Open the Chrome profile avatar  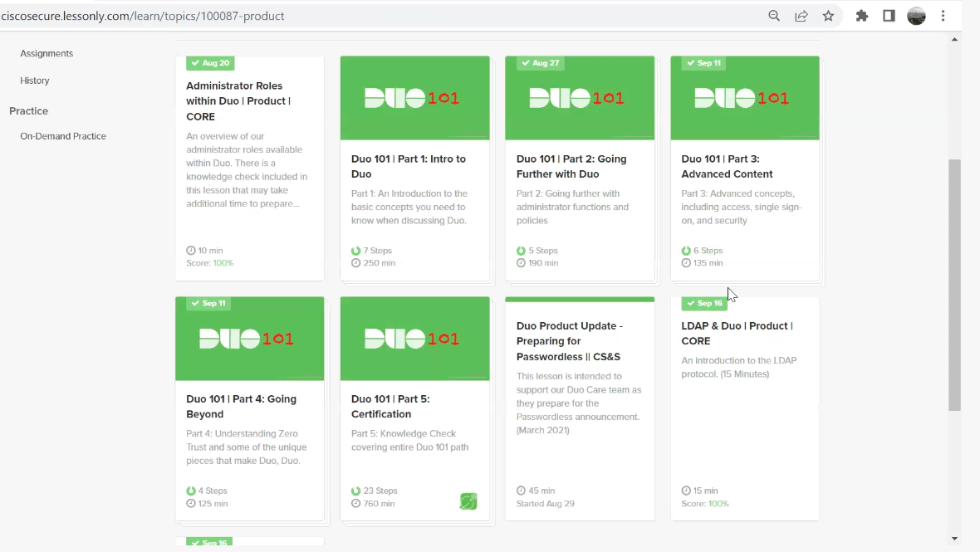click(x=916, y=16)
